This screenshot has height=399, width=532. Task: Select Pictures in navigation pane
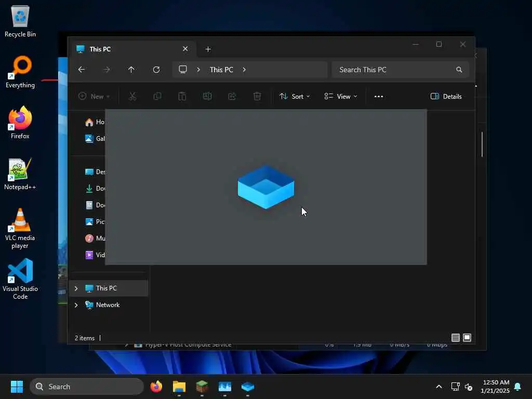pyautogui.click(x=94, y=221)
